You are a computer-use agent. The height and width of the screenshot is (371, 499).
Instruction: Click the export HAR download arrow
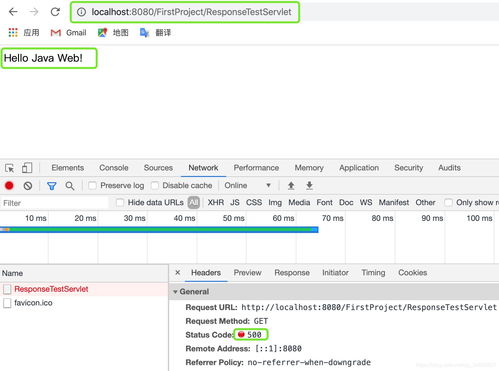(x=309, y=186)
